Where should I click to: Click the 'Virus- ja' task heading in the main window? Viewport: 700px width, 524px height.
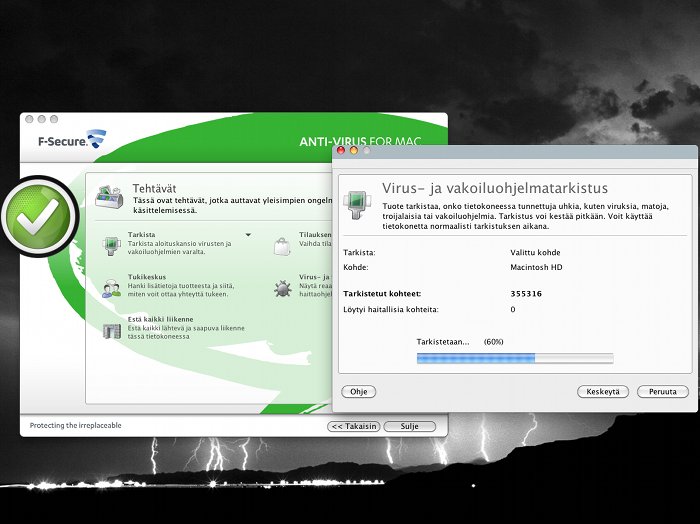(314, 277)
